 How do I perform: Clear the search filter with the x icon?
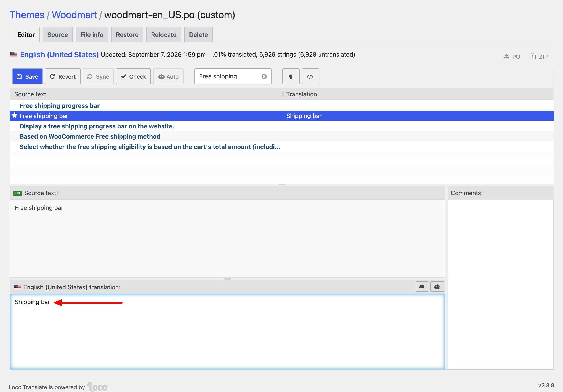[x=264, y=76]
